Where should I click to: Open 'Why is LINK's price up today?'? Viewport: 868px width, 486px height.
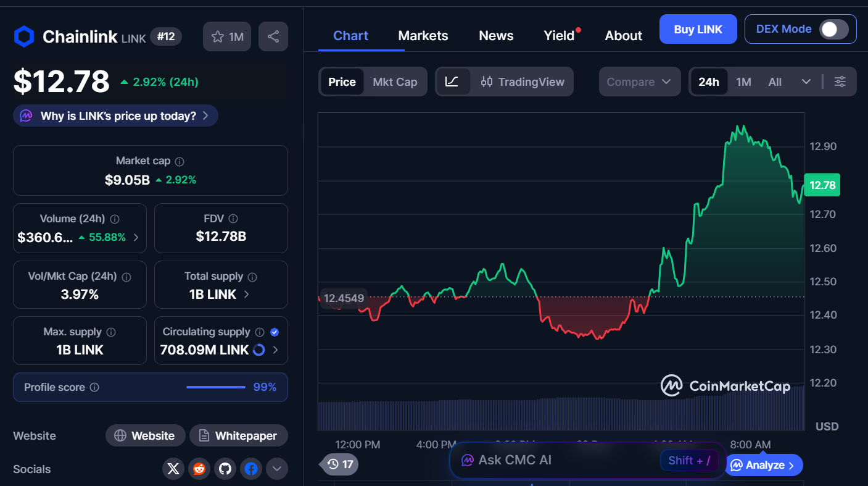click(115, 115)
